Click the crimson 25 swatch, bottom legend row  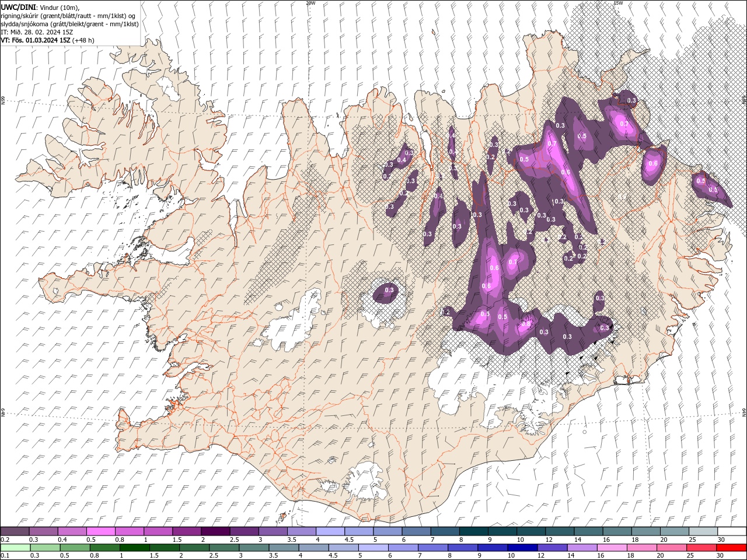click(x=701, y=548)
